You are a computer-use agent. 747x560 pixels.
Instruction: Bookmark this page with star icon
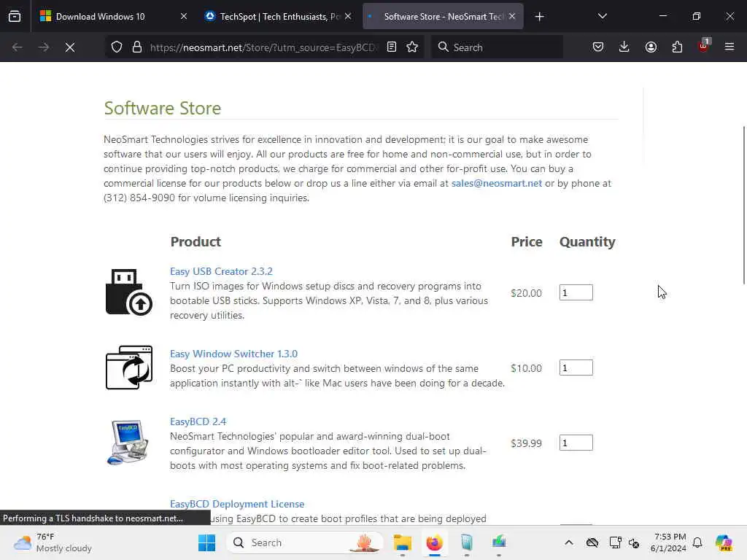(x=412, y=47)
